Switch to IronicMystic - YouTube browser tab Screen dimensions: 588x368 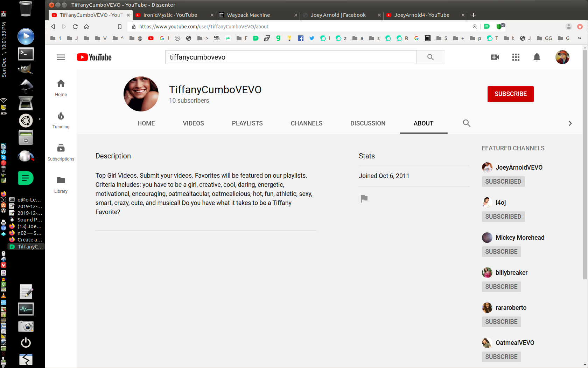click(174, 15)
